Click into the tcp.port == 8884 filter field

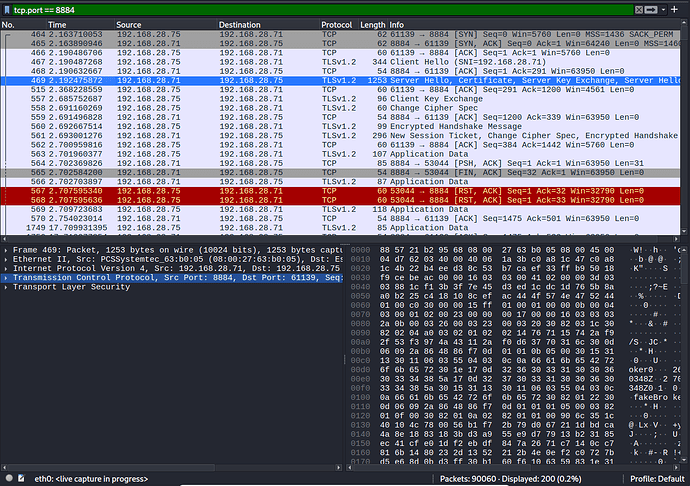coord(321,10)
